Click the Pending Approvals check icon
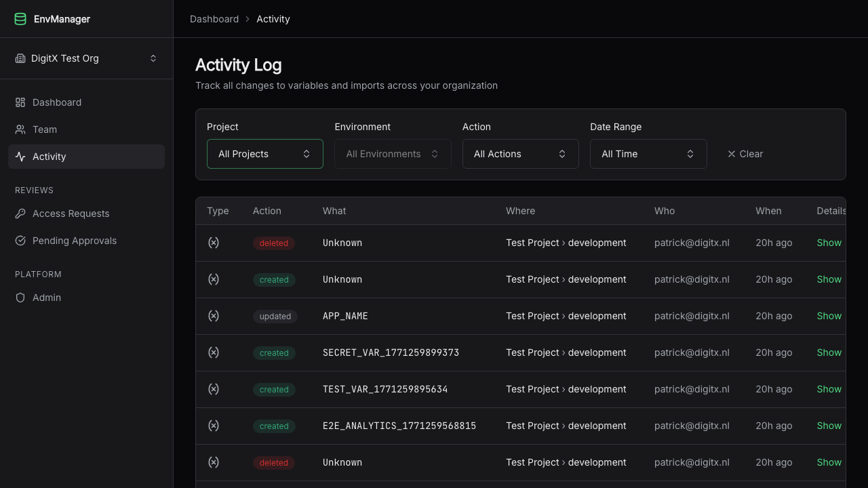 (x=20, y=241)
